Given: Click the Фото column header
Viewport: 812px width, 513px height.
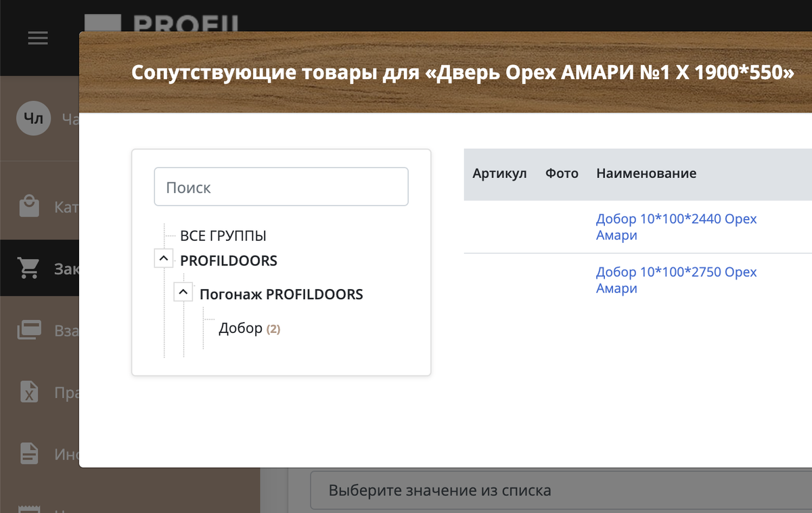Looking at the screenshot, I should (x=562, y=173).
